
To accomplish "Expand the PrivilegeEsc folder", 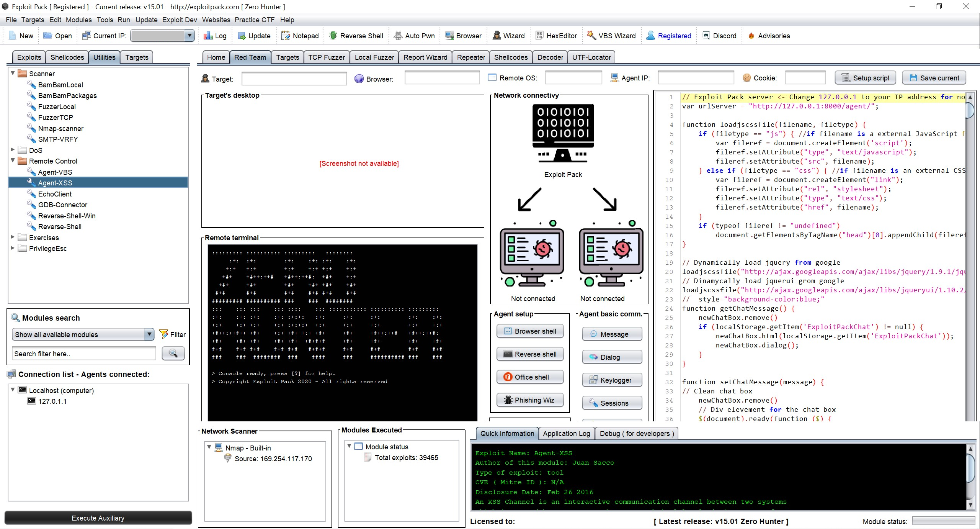I will pyautogui.click(x=13, y=247).
